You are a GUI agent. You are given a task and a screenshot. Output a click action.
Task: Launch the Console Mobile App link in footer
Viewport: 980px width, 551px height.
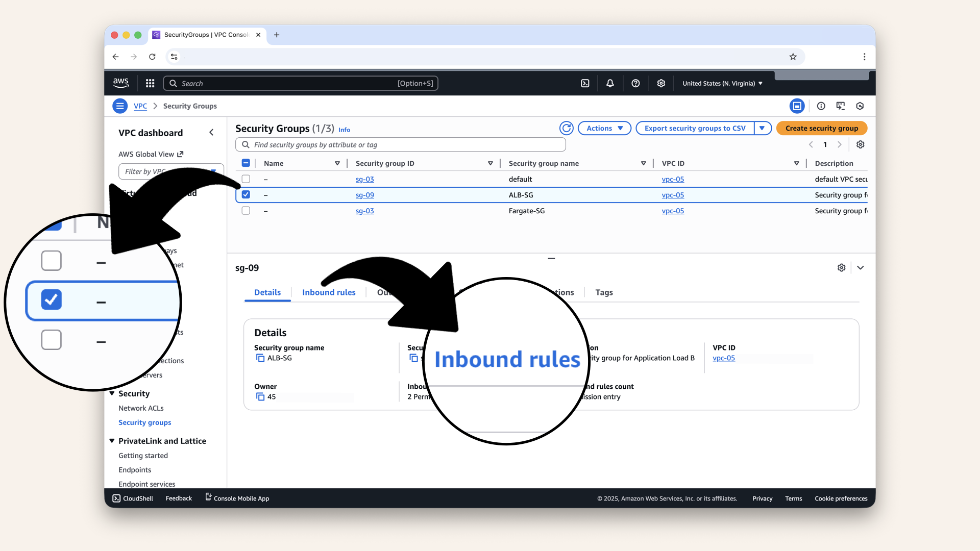click(x=237, y=498)
